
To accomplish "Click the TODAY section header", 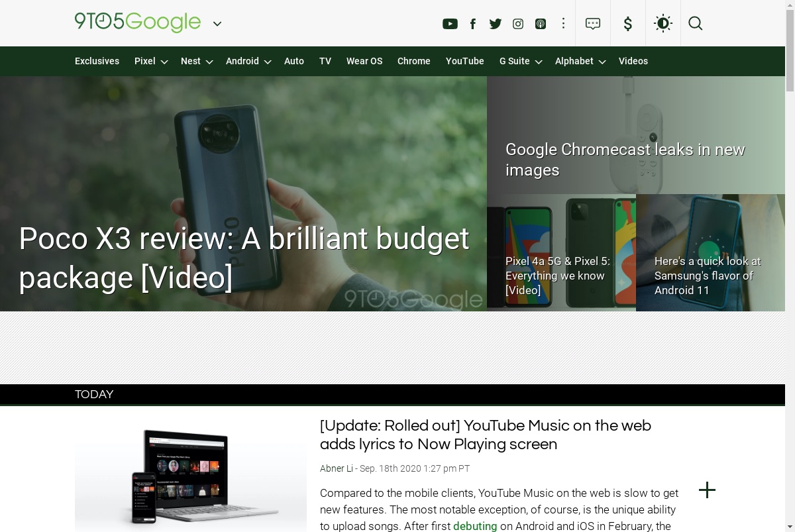I will 94,394.
